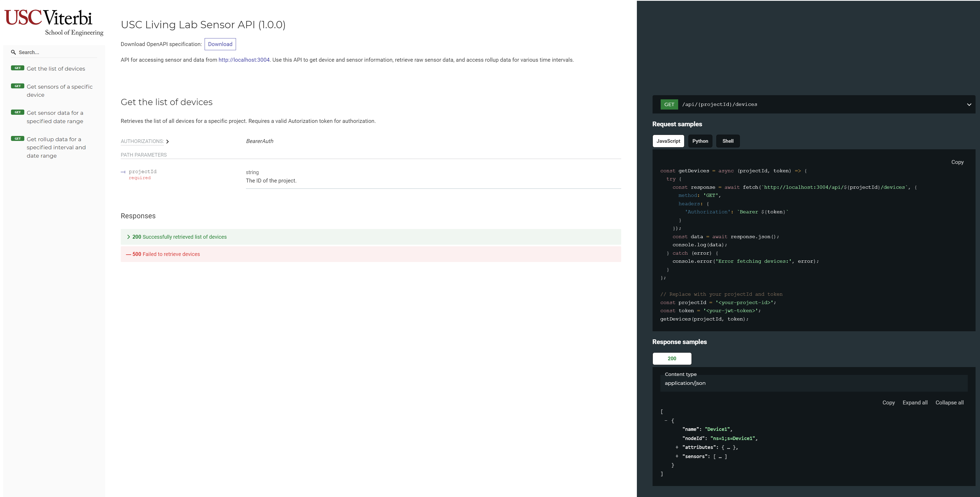
Task: Switch to the Python request sample tab
Action: point(700,141)
